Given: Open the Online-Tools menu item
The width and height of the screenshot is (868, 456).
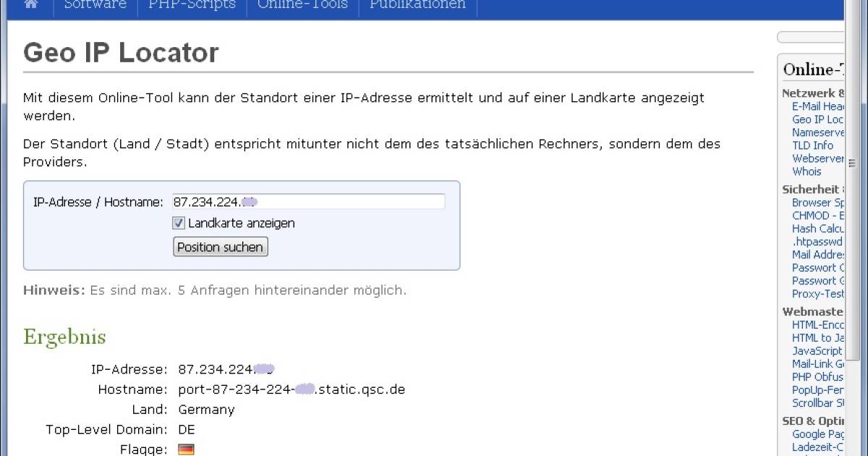Looking at the screenshot, I should [x=302, y=4].
